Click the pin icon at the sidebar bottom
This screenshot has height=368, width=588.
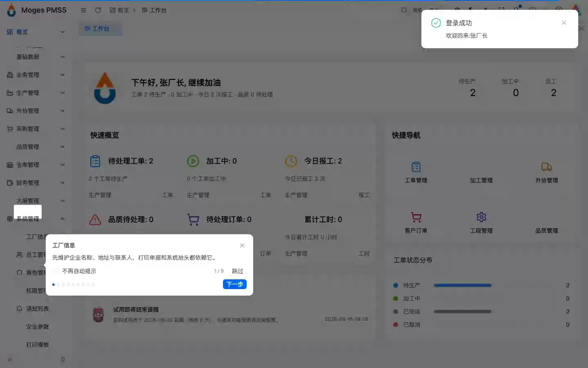[x=63, y=359]
